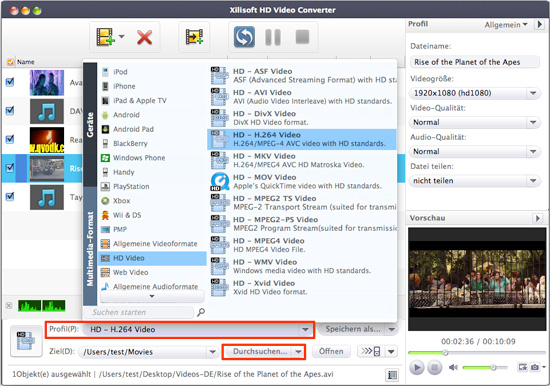Toggle checkbox for the Rea video row
The image size is (550, 386).
(10, 139)
